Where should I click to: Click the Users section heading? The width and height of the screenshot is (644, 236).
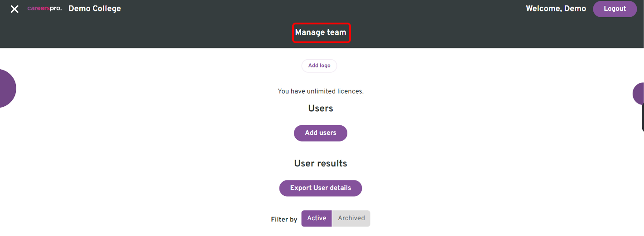point(321,109)
